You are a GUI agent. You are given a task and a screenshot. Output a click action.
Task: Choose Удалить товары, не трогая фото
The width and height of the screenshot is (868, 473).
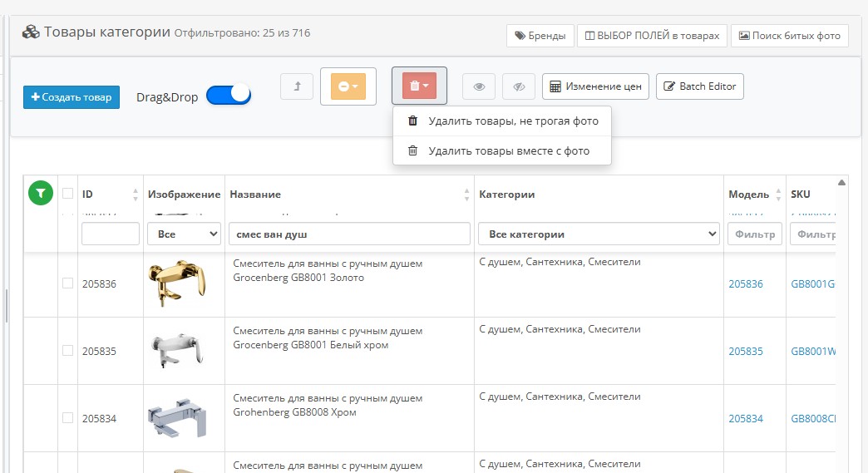coord(512,121)
